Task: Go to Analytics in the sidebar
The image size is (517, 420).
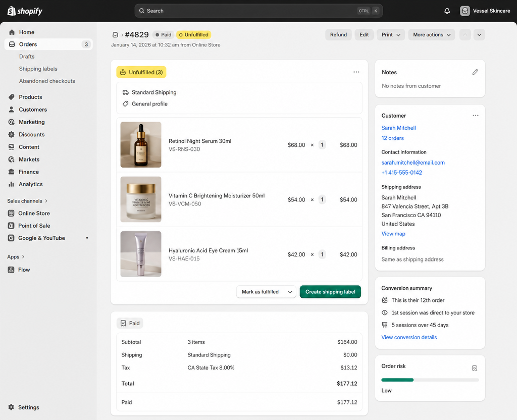Action: point(31,184)
